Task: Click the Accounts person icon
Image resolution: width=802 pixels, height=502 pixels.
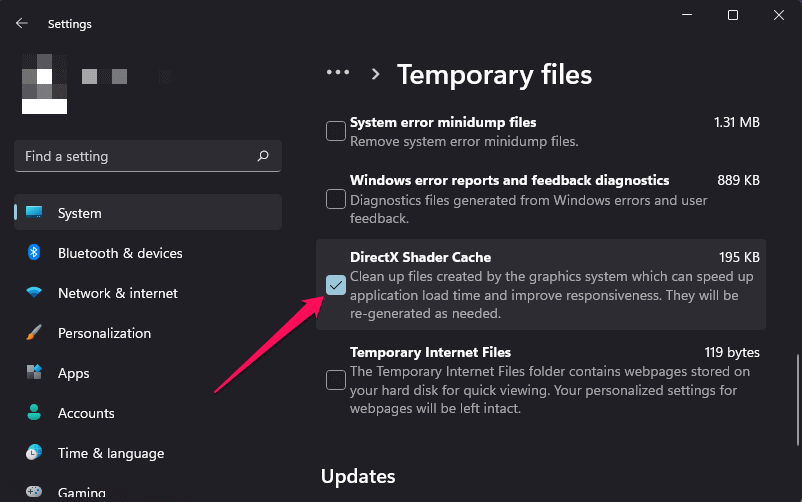Action: [35, 413]
